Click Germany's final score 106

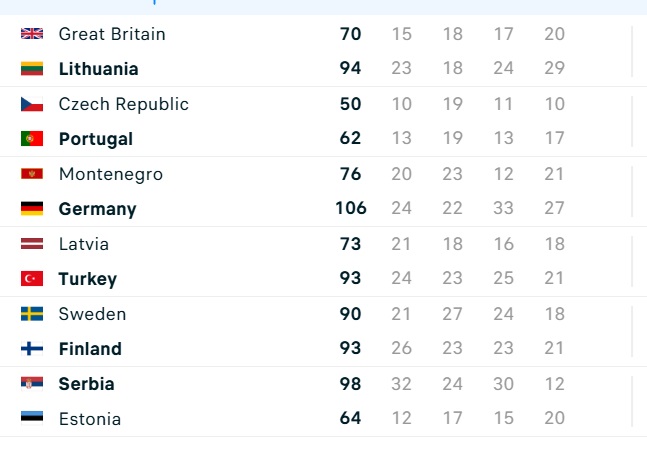tap(351, 208)
